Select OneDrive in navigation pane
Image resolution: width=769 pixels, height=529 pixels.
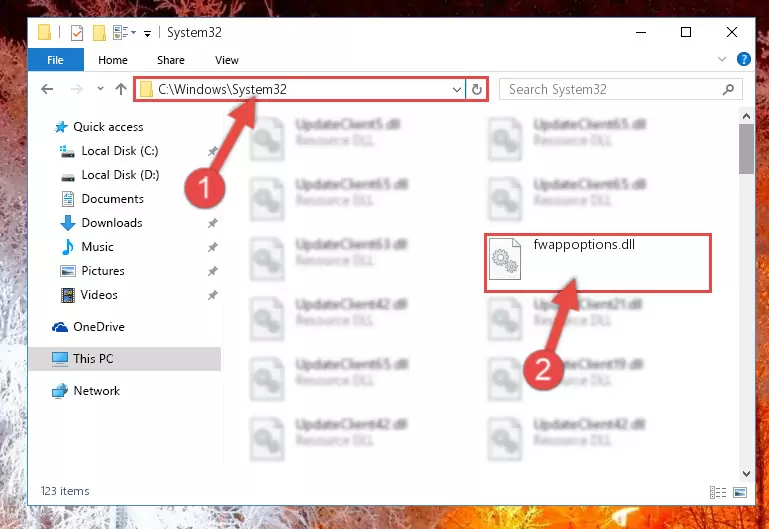pos(88,327)
